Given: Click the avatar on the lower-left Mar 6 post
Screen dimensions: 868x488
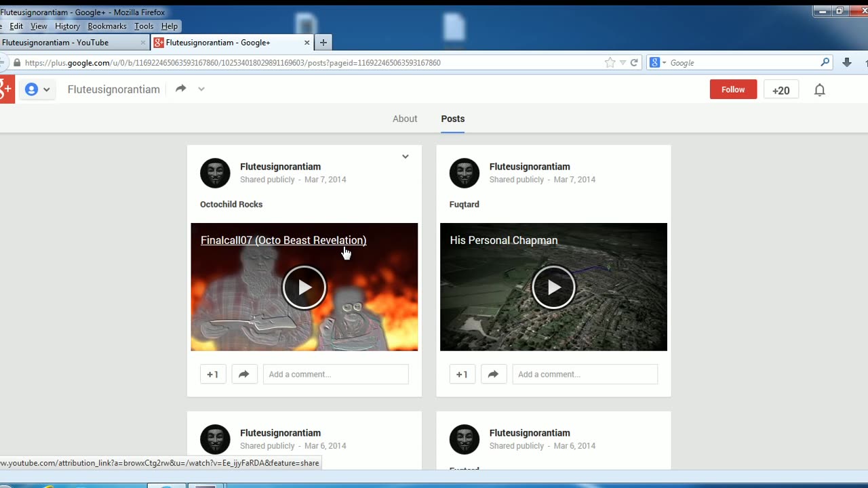Looking at the screenshot, I should click(215, 440).
